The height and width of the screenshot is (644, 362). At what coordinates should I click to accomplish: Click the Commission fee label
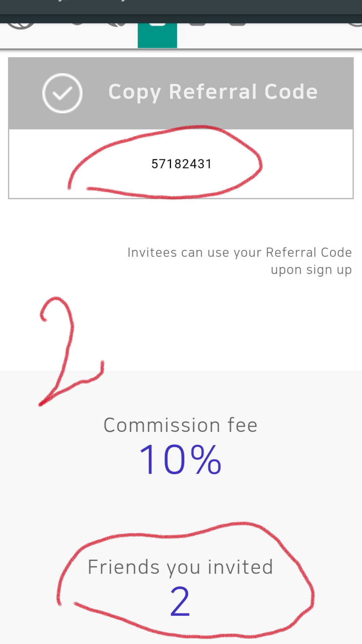[x=180, y=425]
